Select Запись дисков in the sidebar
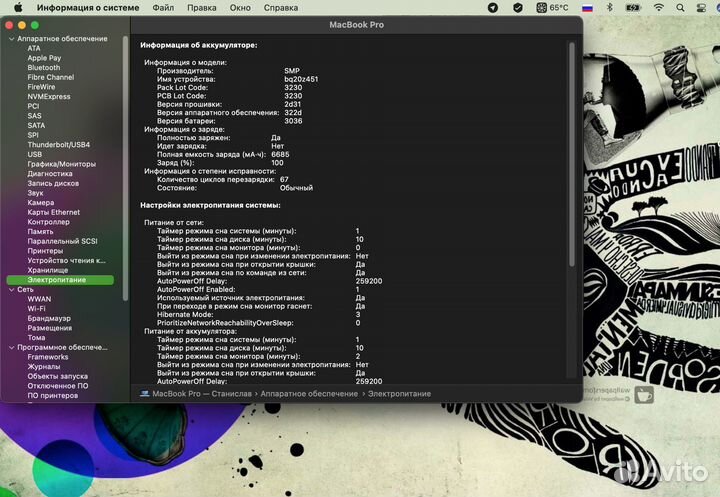The width and height of the screenshot is (720, 497). [53, 183]
